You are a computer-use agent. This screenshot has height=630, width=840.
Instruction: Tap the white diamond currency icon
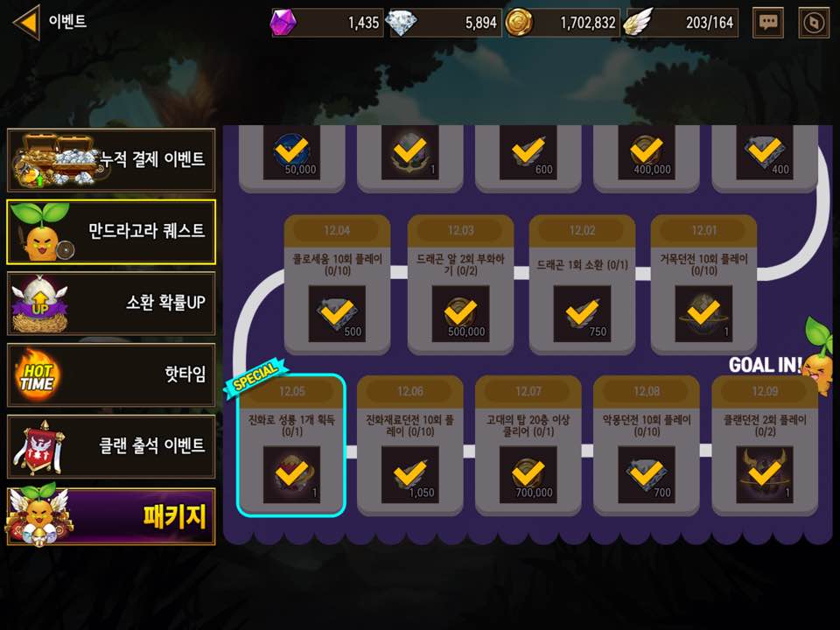coord(402,23)
